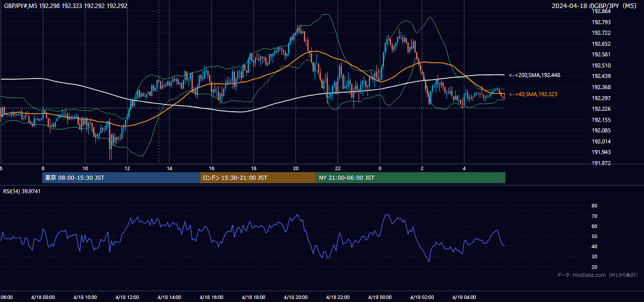Select the Tokyo 08:00-15:30 JST session bar
The width and height of the screenshot is (644, 302).
point(121,178)
